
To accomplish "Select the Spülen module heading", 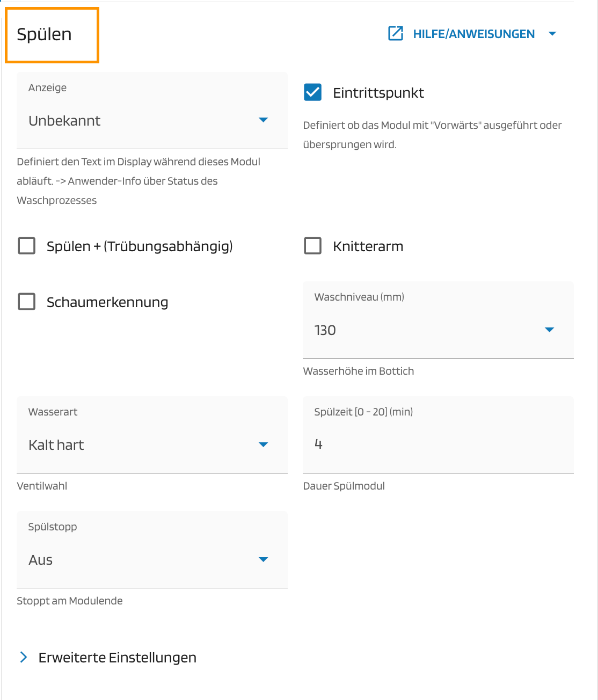I will pos(45,34).
